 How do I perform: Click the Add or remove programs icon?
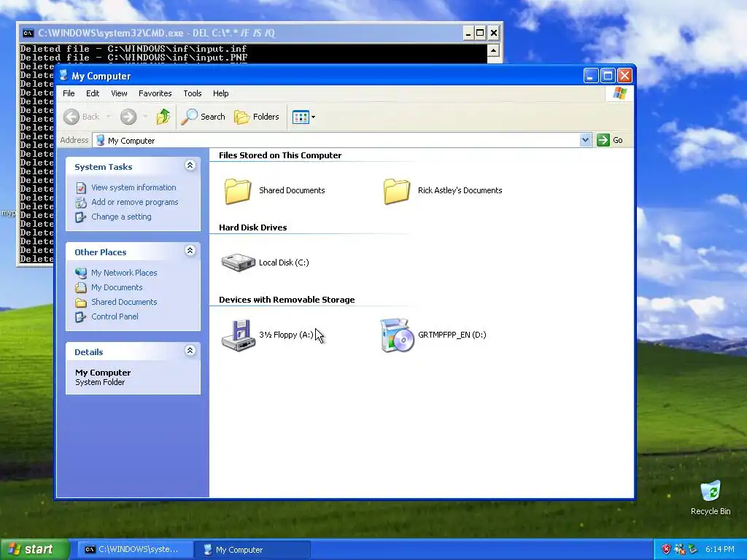[81, 203]
